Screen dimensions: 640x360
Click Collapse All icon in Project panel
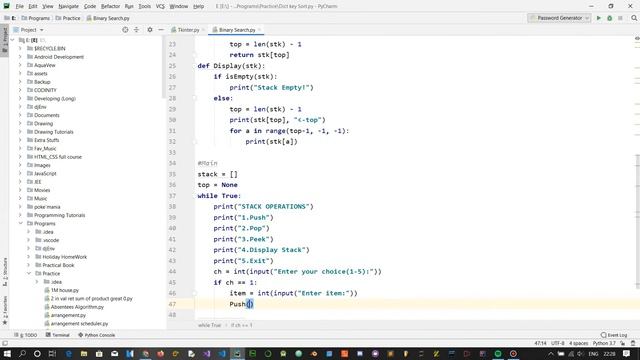pyautogui.click(x=136, y=30)
